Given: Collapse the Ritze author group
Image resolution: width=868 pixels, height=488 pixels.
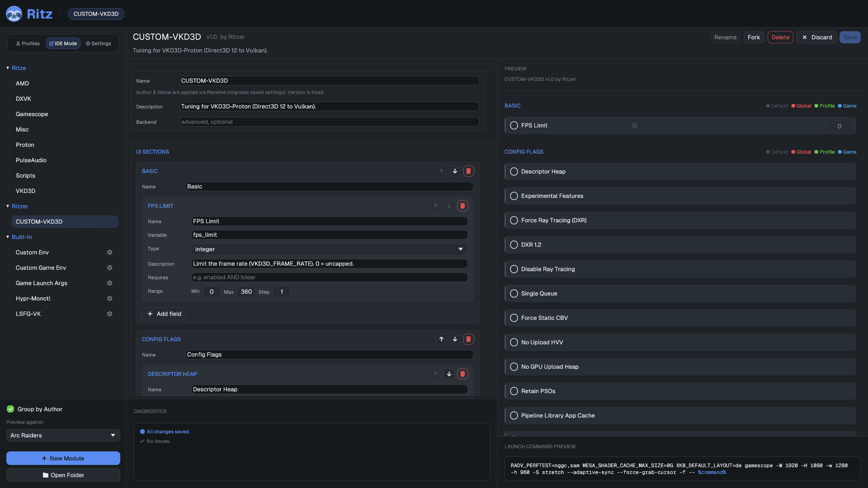Looking at the screenshot, I should (8, 68).
